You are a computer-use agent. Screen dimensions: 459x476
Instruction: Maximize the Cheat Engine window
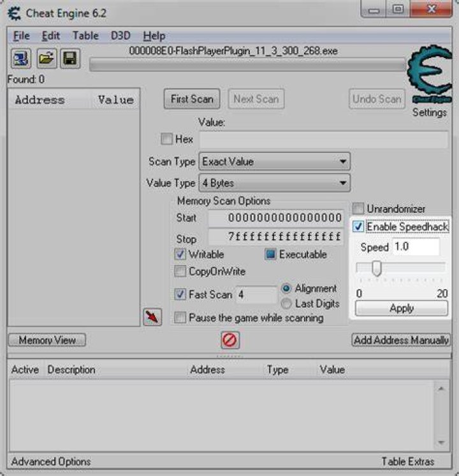coord(398,9)
